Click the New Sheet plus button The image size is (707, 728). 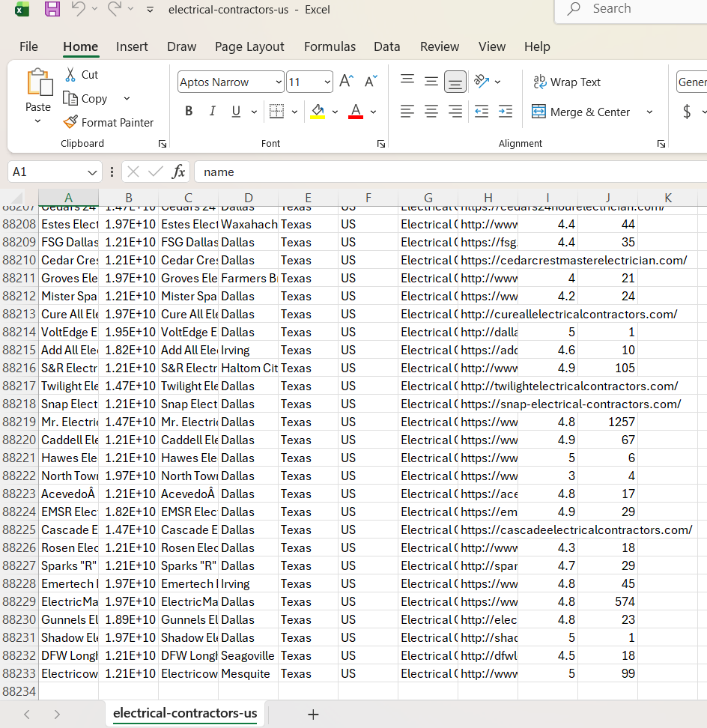point(313,714)
